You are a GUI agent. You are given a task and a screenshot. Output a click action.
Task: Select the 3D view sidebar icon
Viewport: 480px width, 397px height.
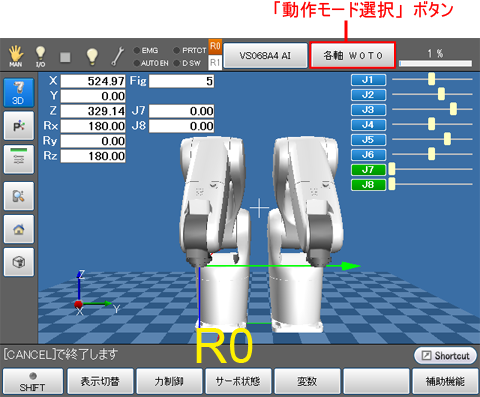coord(19,93)
